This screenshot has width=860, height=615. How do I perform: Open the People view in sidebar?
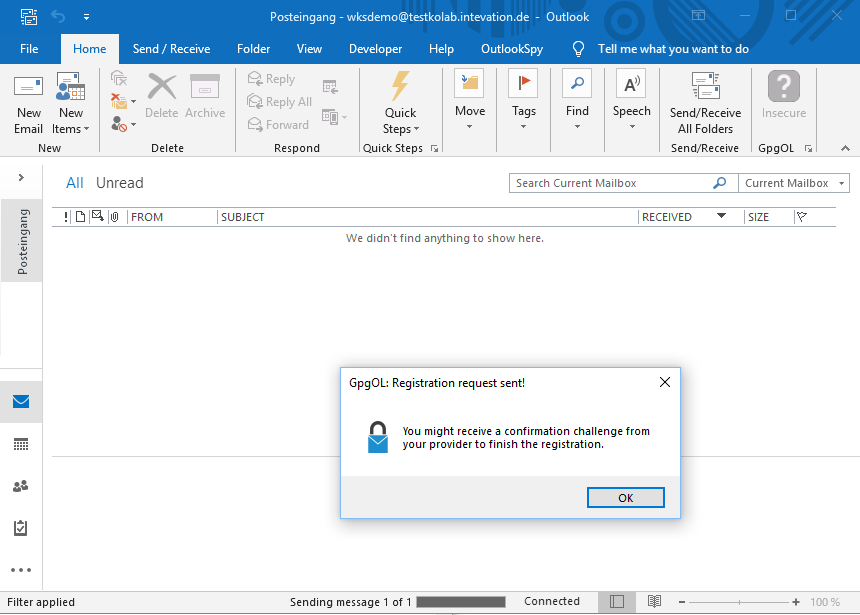click(21, 486)
